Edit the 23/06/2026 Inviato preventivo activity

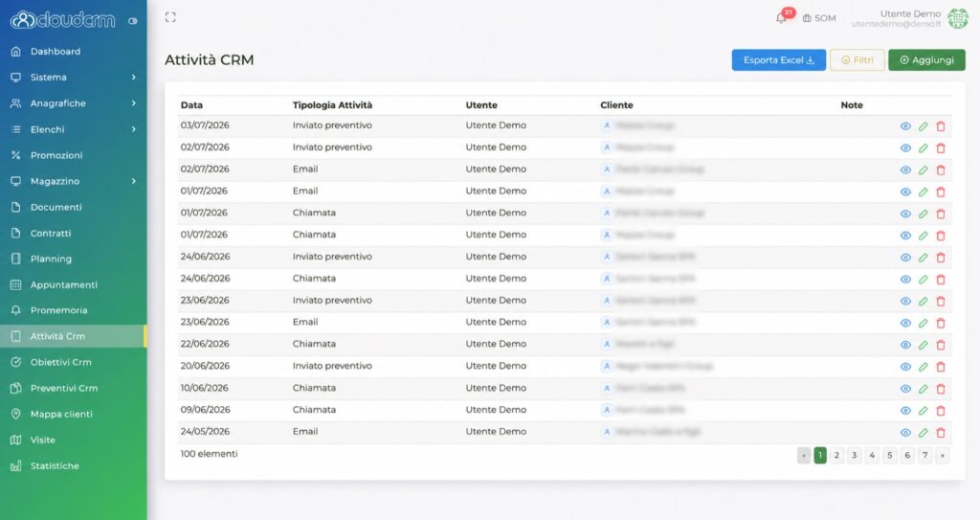click(924, 302)
